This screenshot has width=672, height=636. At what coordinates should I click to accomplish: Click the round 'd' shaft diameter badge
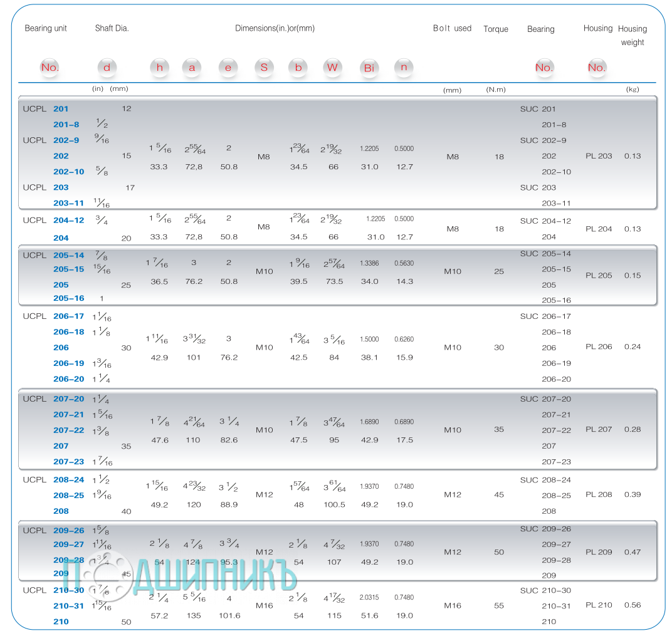(x=107, y=68)
